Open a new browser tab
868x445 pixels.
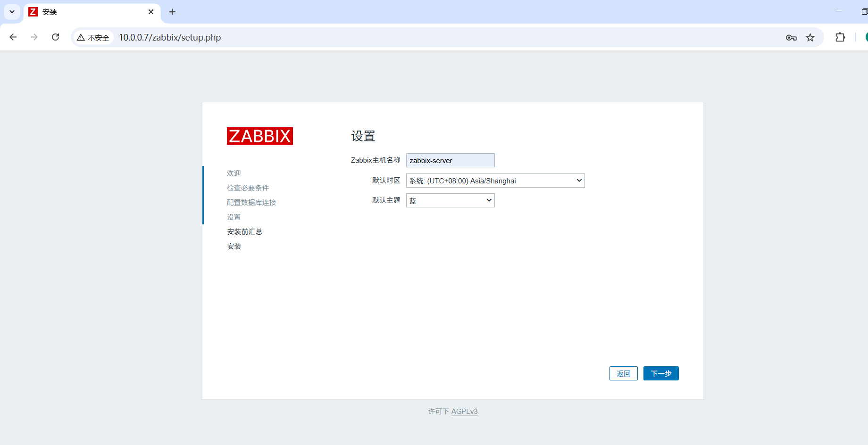tap(172, 12)
